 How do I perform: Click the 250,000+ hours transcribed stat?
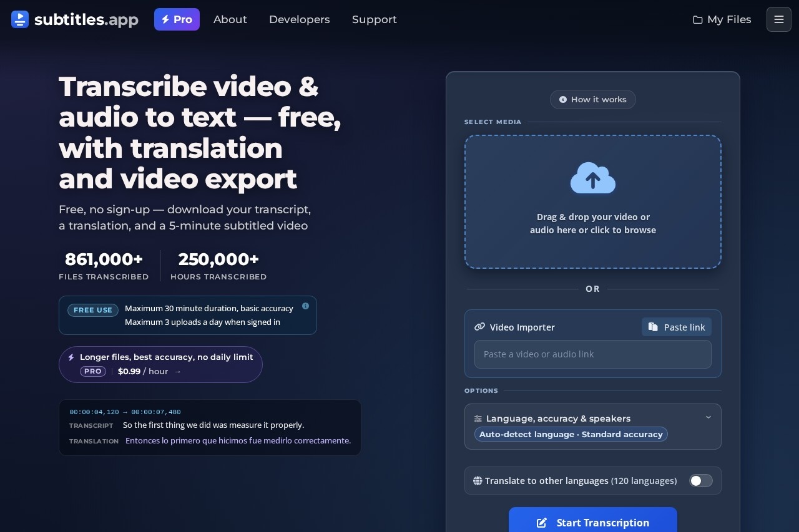(218, 266)
